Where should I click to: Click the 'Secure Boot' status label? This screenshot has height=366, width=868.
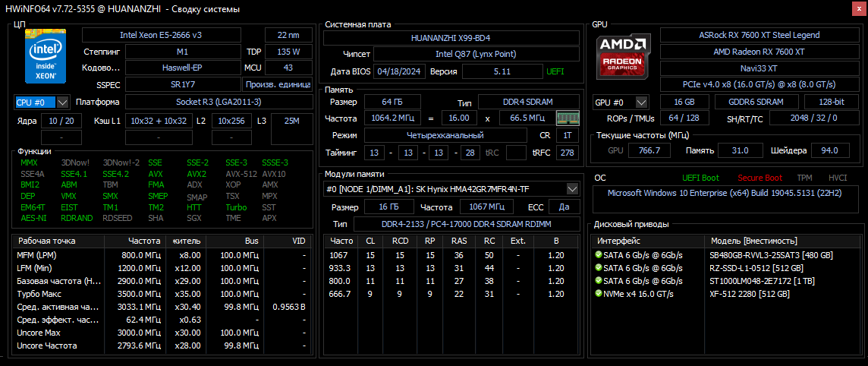[760, 178]
